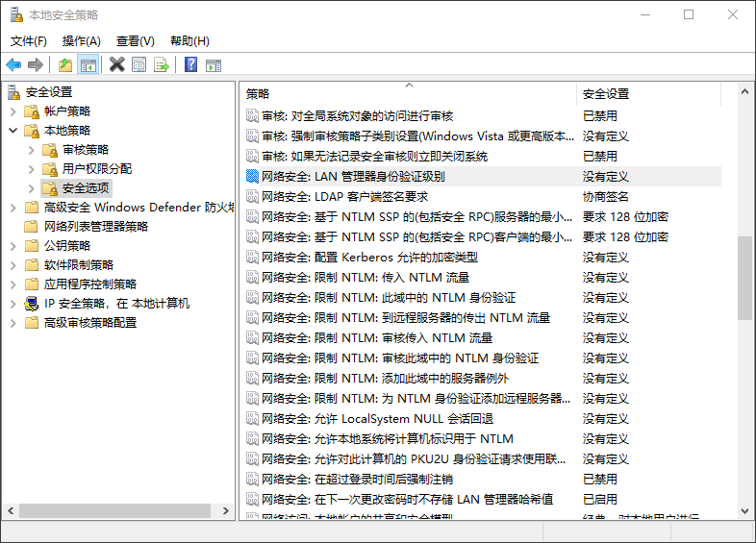Viewport: 756px width, 543px height.
Task: Select 应用程序控制策略 in the tree
Action: [90, 284]
